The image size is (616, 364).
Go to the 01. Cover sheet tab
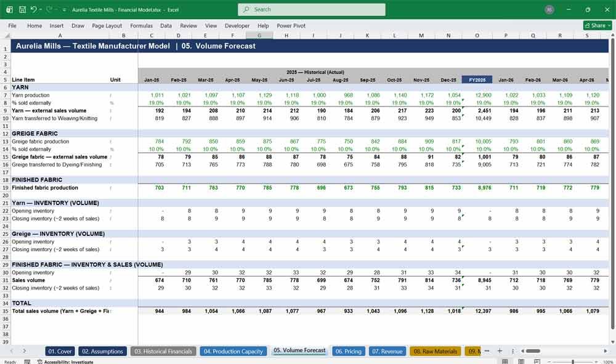60,352
